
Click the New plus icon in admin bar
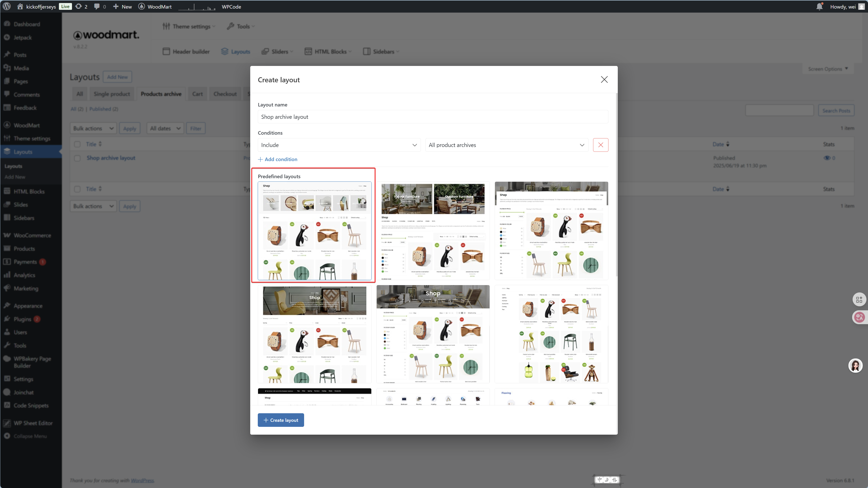[x=116, y=6]
